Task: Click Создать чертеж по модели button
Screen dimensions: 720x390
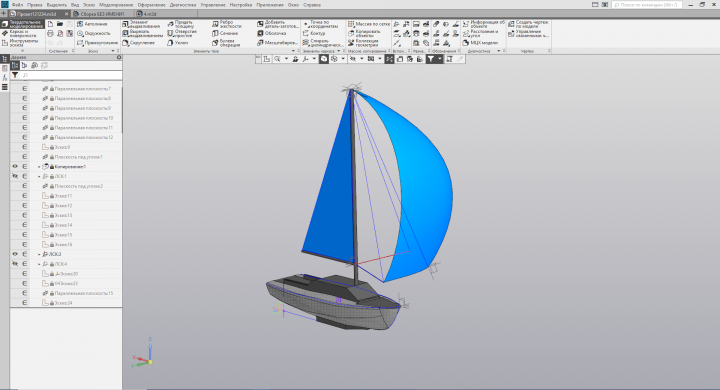Action: pyautogui.click(x=528, y=24)
